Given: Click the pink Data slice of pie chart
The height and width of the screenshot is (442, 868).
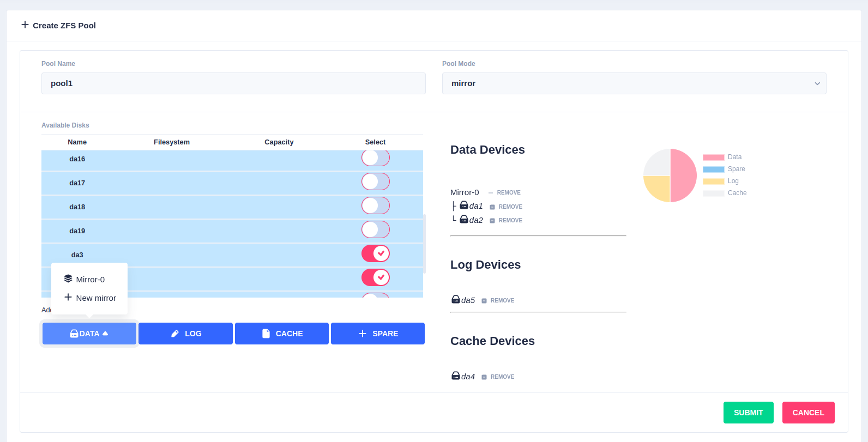Looking at the screenshot, I should tap(684, 175).
